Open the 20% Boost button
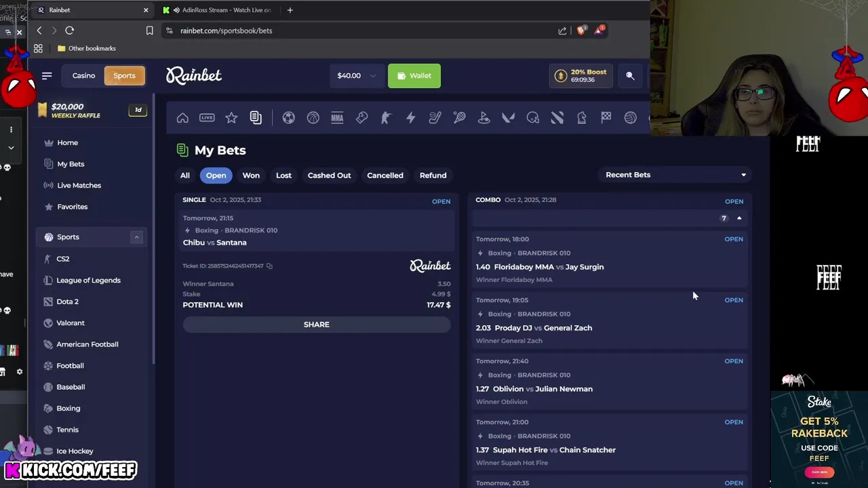This screenshot has width=868, height=488. (x=581, y=76)
